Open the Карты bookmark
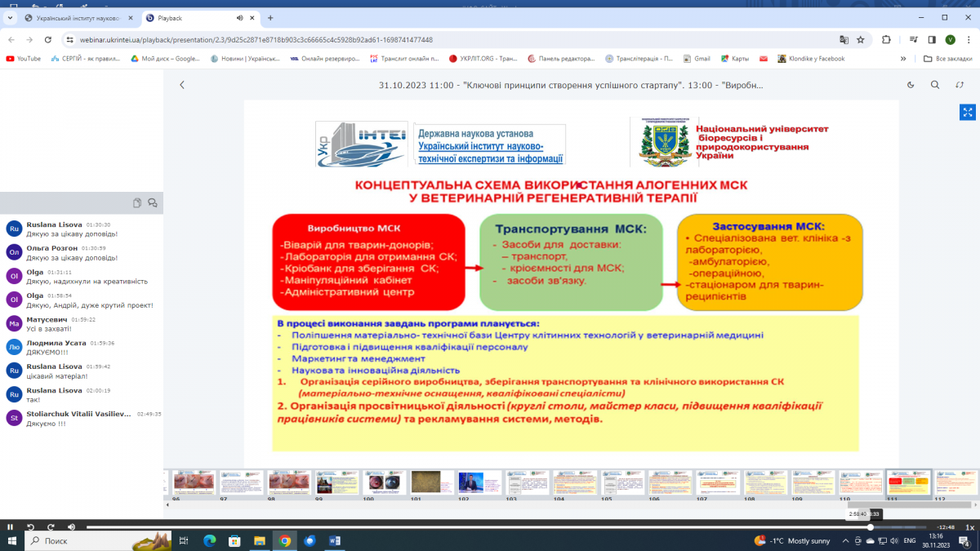Viewport: 980px width, 551px height. pos(735,59)
